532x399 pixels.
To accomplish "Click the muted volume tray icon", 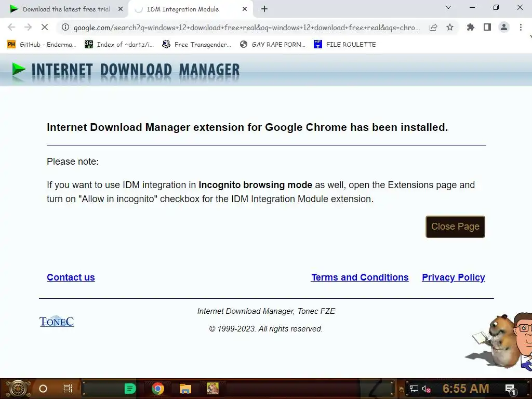I will coord(427,389).
